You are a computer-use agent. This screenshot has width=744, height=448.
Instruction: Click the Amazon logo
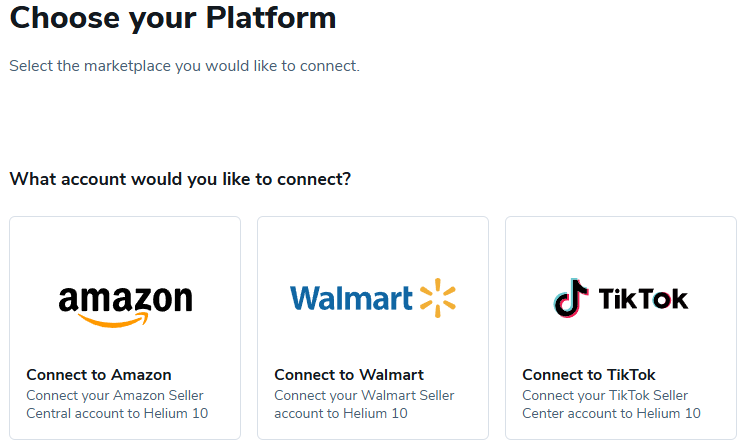click(x=125, y=300)
